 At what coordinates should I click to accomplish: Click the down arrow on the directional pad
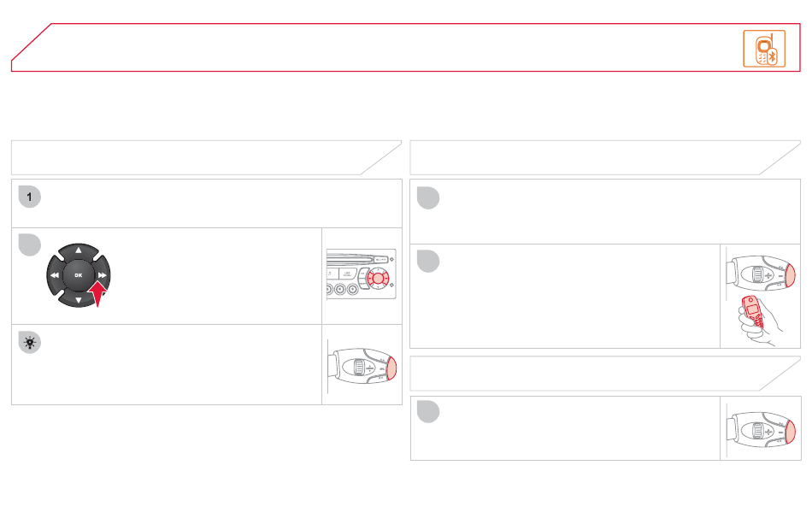[x=78, y=299]
